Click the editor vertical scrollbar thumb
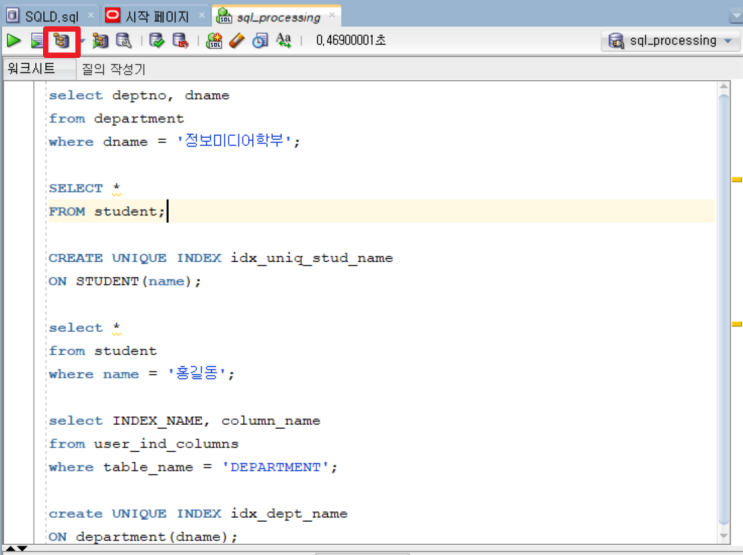Viewport: 743px width, 555px height. [x=724, y=308]
